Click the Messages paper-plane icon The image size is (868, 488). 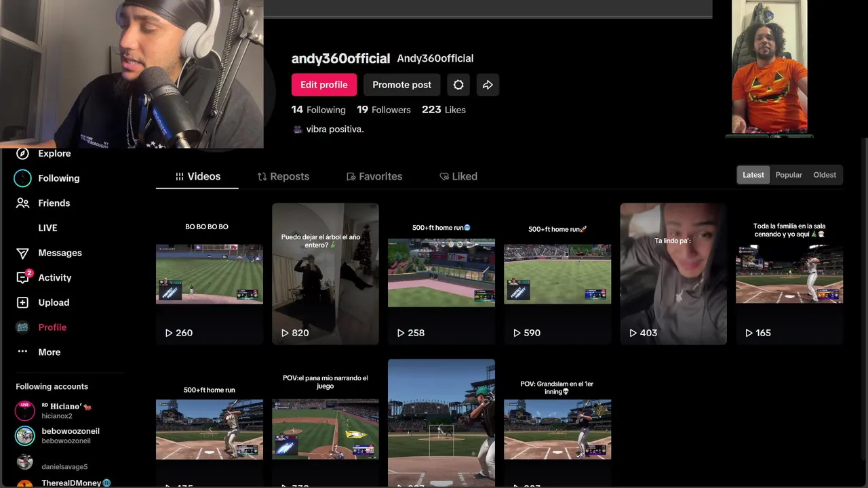(22, 253)
